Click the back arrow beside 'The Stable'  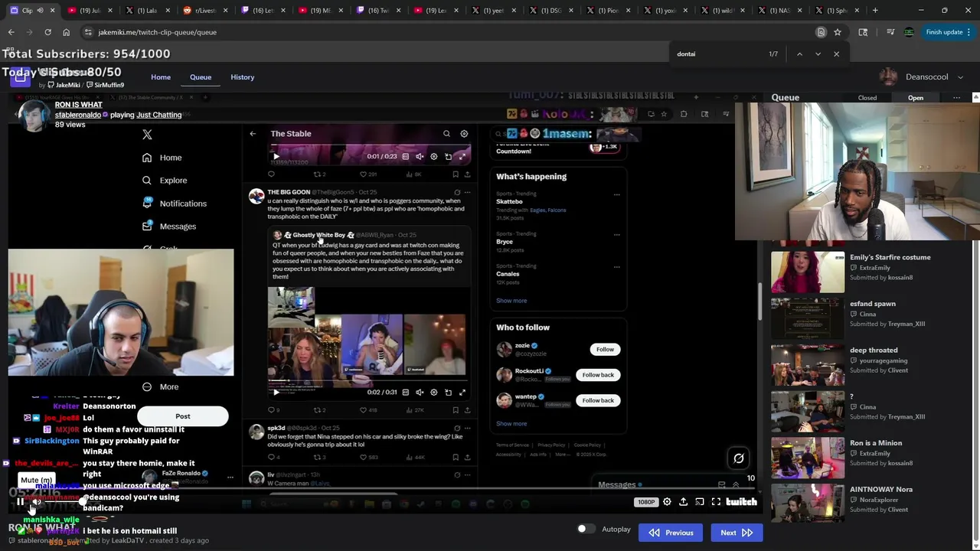(x=253, y=134)
